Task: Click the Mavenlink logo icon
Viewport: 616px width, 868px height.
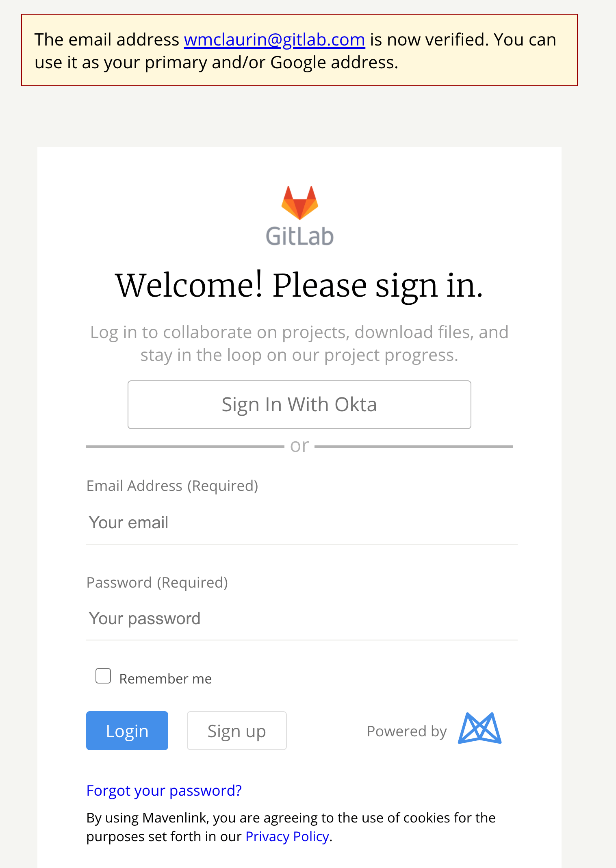Action: tap(479, 728)
